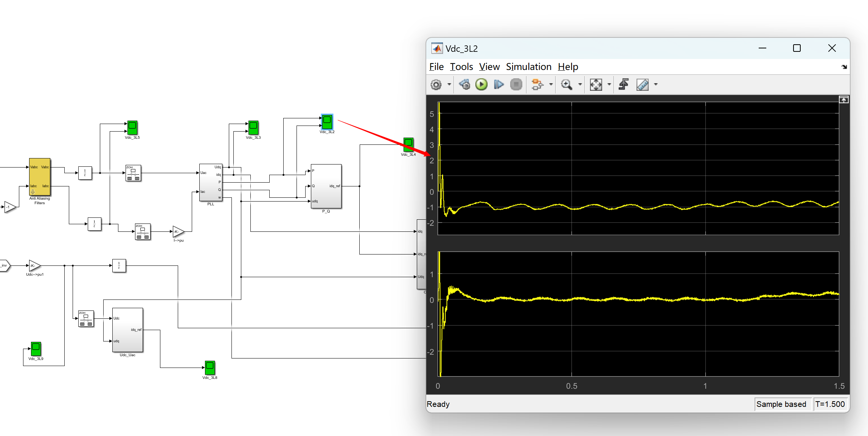Open the Triggers icon in toolbar

624,85
